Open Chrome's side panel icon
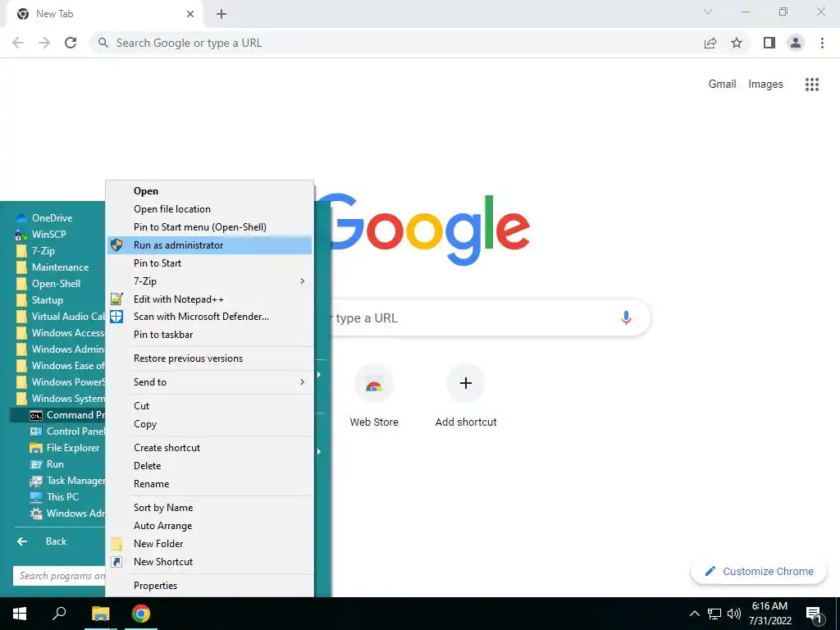The image size is (840, 630). [769, 43]
